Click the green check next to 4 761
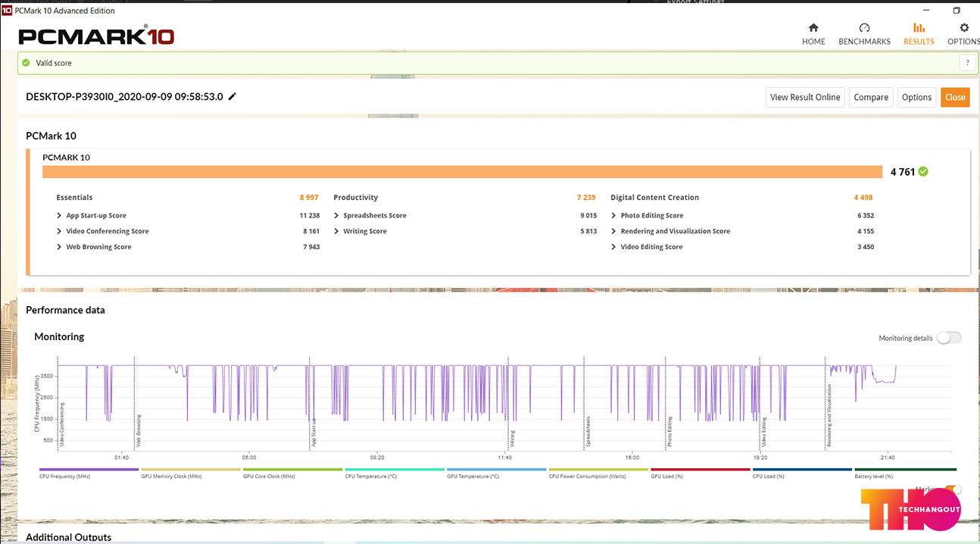This screenshot has width=980, height=544. pos(922,171)
